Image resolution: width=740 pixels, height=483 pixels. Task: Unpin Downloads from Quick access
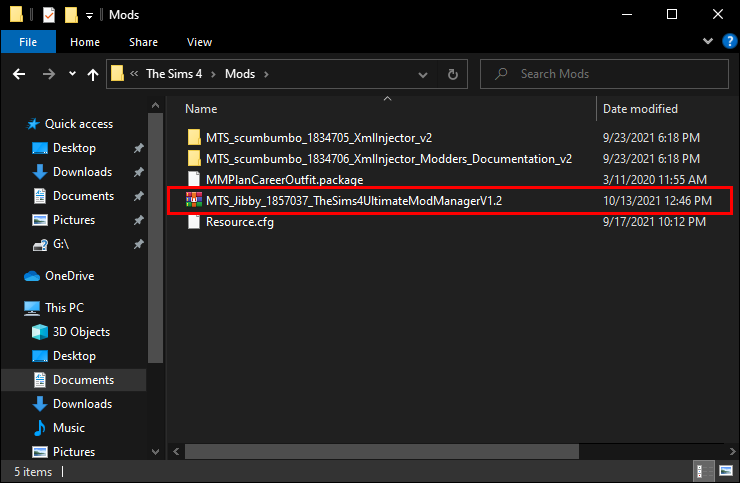click(138, 172)
